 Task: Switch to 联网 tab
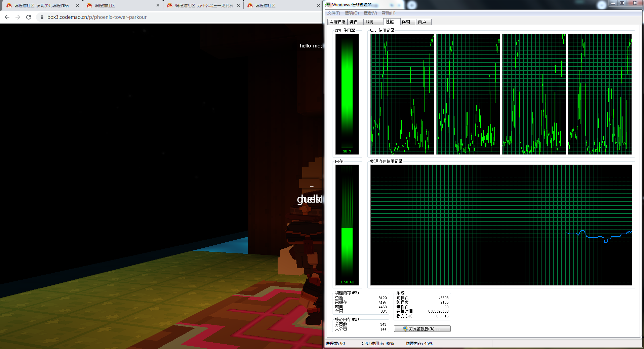coord(408,22)
